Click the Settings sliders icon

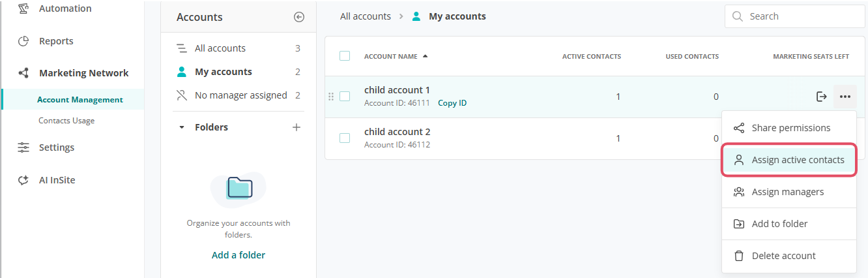23,147
